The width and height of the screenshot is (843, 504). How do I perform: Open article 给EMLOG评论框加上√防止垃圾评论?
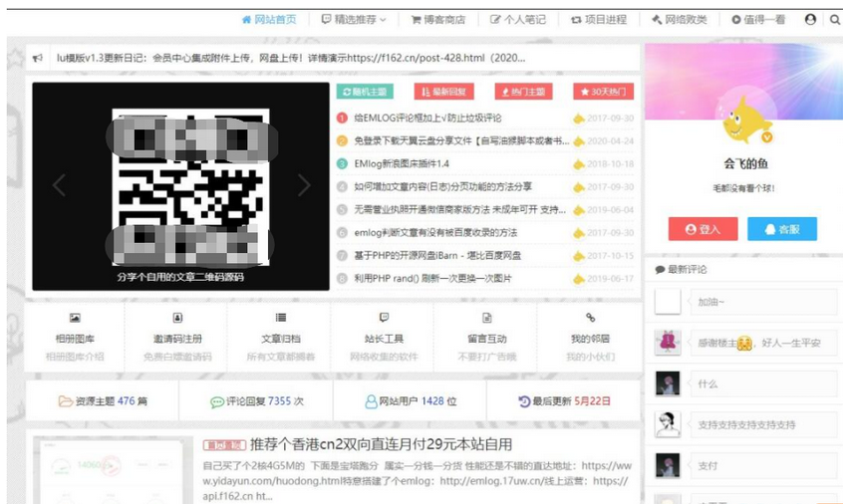[x=427, y=119]
